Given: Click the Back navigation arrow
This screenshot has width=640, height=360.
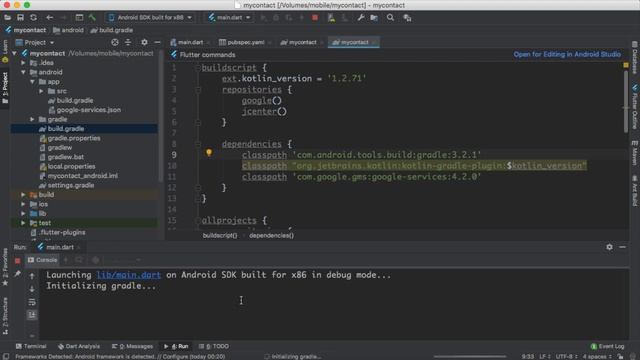Looking at the screenshot, I should pyautogui.click(x=49, y=18).
